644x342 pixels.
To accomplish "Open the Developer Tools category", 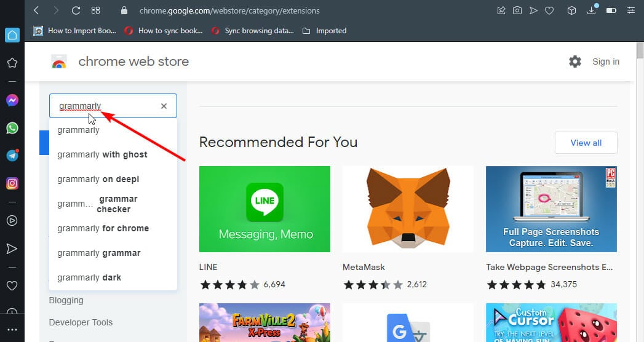I will 81,323.
